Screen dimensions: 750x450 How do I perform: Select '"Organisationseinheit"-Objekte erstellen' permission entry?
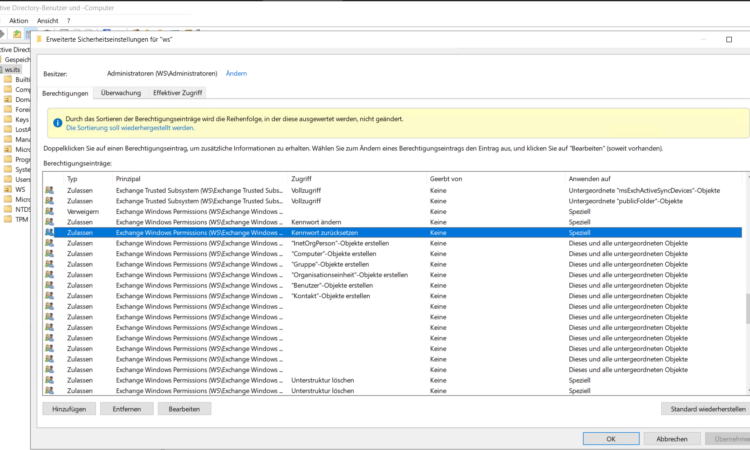coord(393,274)
